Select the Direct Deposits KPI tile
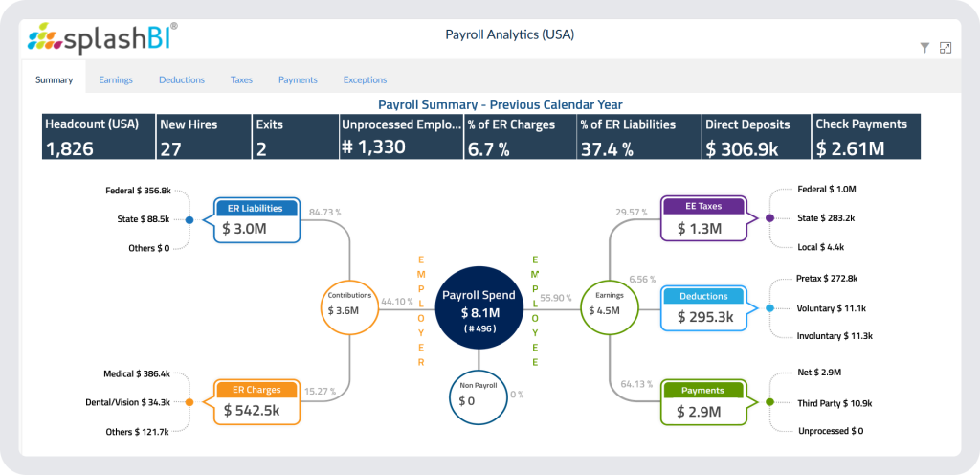 [754, 136]
